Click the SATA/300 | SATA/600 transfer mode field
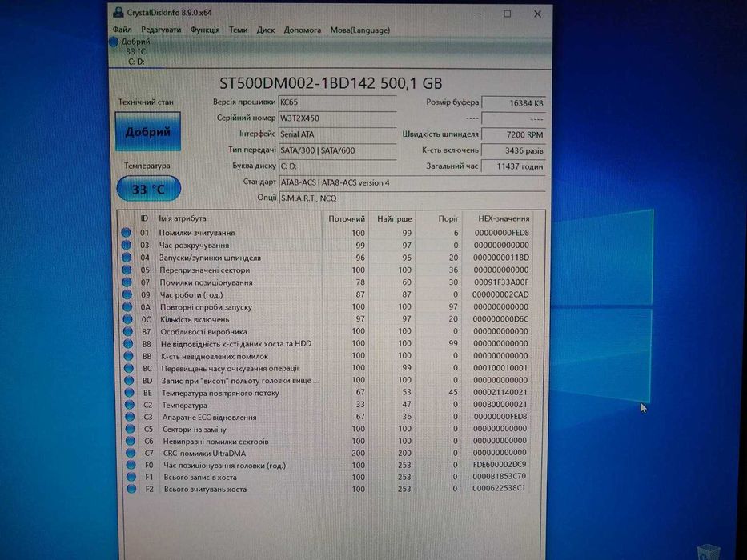The height and width of the screenshot is (560, 747). [337, 150]
